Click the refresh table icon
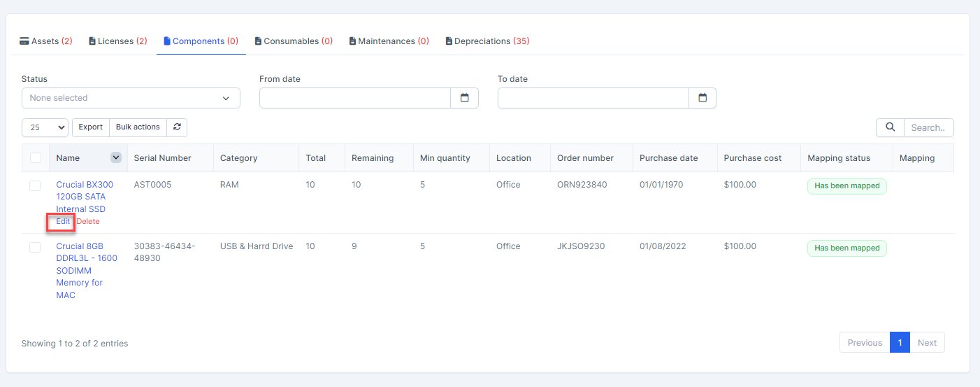The image size is (980, 387). click(x=177, y=127)
